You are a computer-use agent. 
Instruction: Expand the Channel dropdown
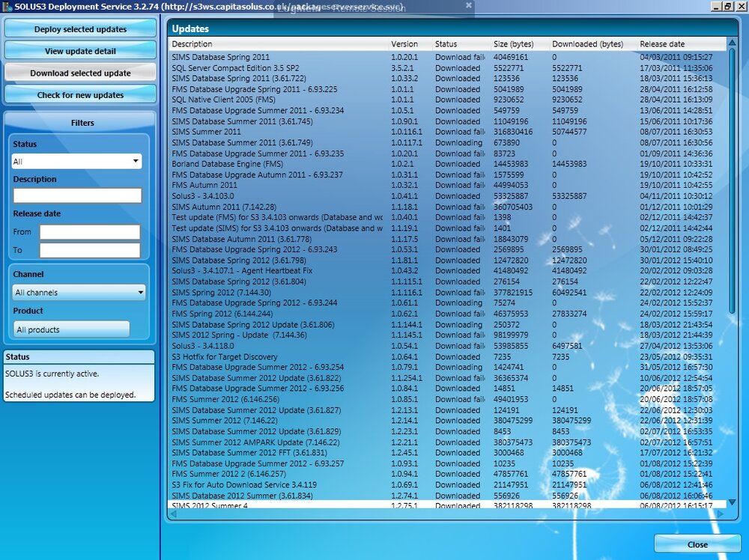click(79, 292)
